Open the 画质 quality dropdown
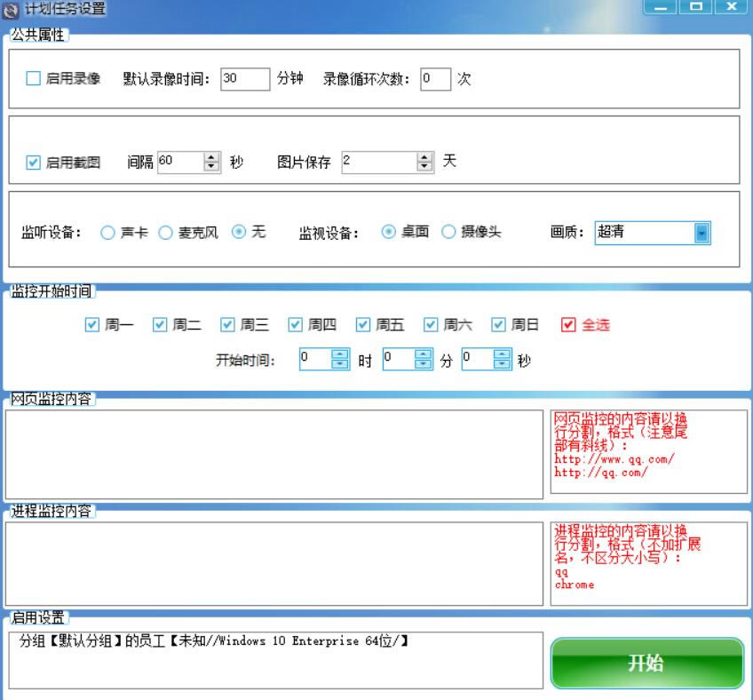This screenshot has height=700, width=753. (701, 233)
